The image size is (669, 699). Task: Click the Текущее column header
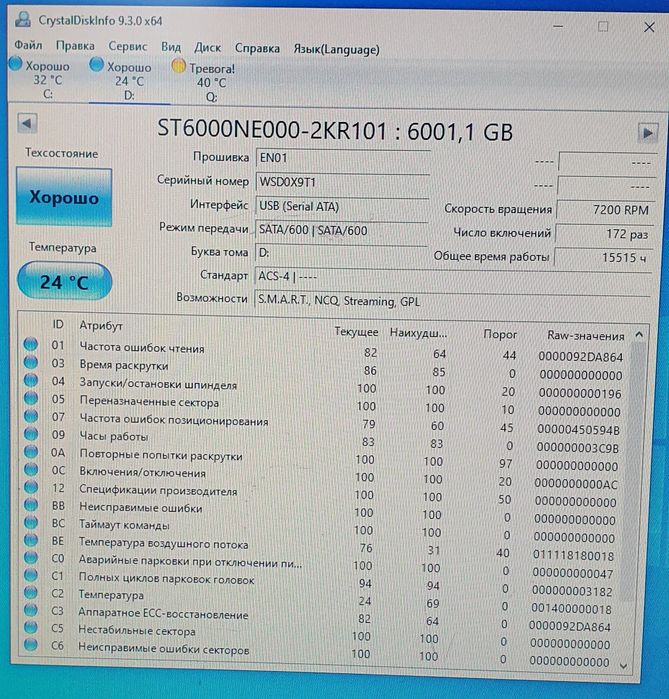[356, 332]
